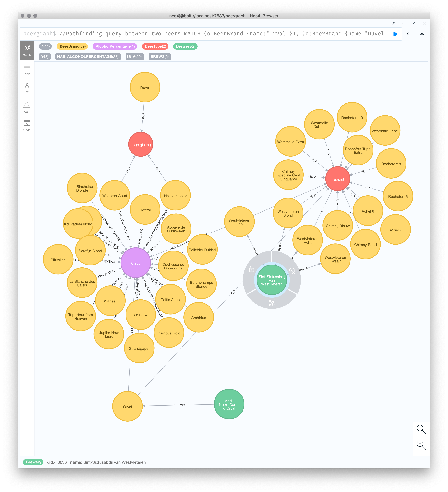This screenshot has width=448, height=492.
Task: Select the *(48) all-relationships pill
Action: coord(45,57)
